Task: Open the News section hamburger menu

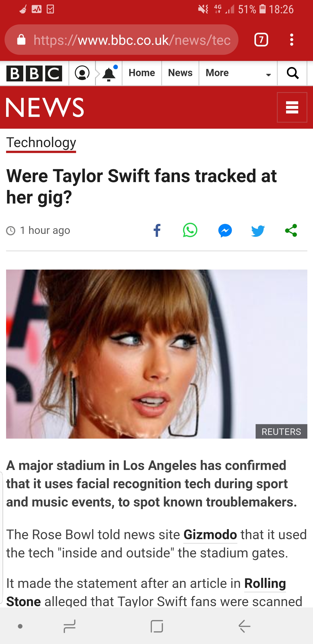Action: click(x=292, y=107)
